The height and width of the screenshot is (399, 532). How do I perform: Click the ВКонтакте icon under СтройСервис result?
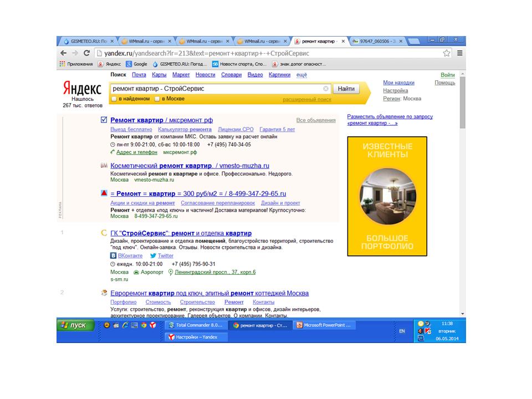113,255
